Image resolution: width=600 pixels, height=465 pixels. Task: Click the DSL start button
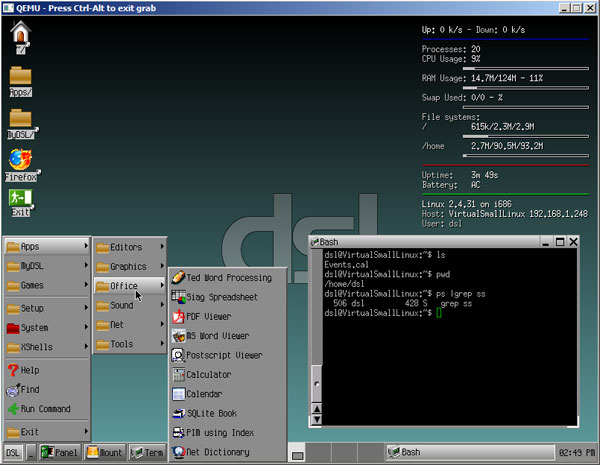point(13,452)
